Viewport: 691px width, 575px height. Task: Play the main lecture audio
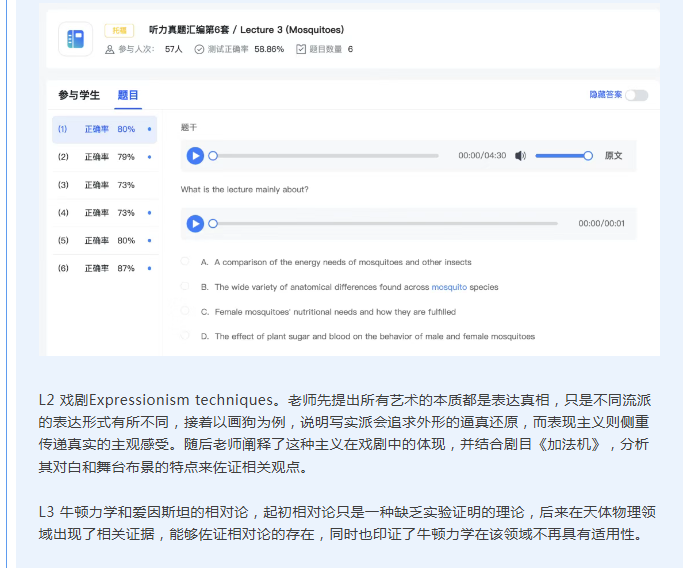pyautogui.click(x=195, y=156)
